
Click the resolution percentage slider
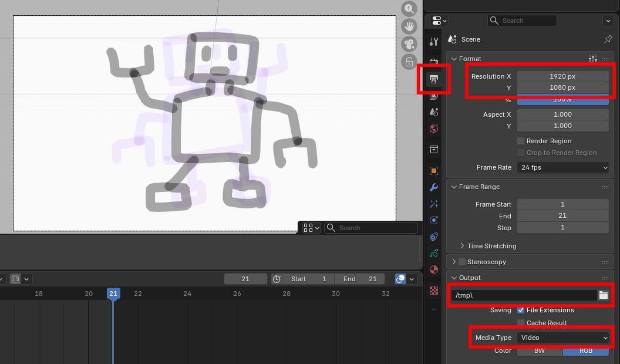(562, 100)
